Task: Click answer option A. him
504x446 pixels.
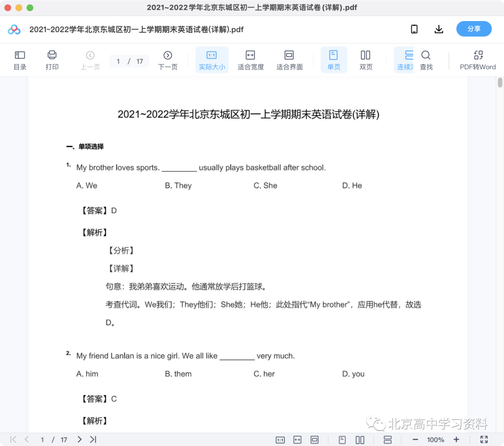Action: [87, 374]
